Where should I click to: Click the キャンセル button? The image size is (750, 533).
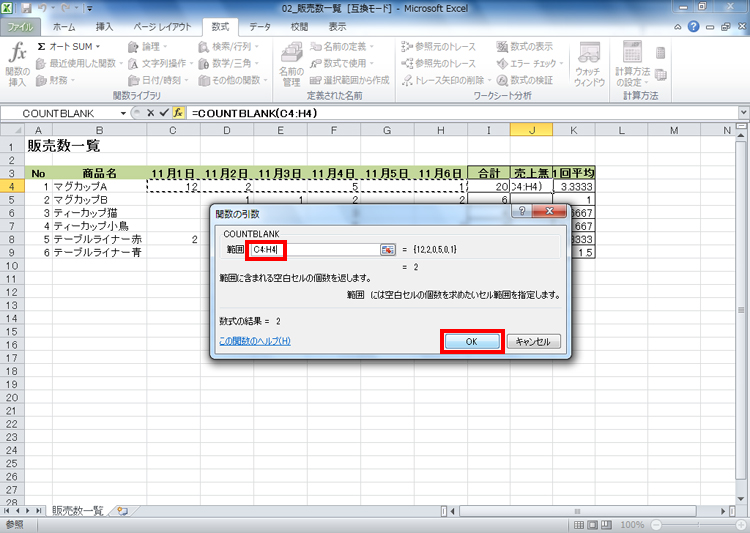(x=533, y=342)
